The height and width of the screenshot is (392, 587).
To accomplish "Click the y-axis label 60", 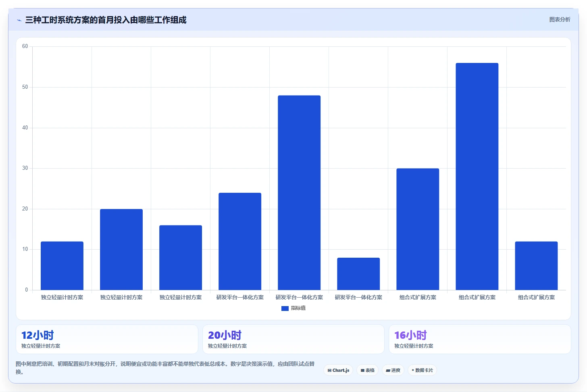I will click(25, 46).
